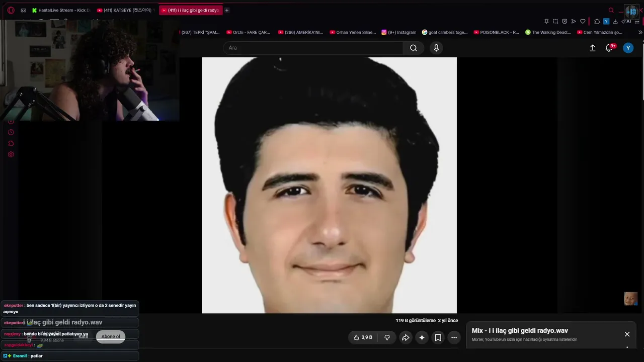The image size is (644, 362).
Task: Click the YouTube create/upload icon
Action: point(593,48)
